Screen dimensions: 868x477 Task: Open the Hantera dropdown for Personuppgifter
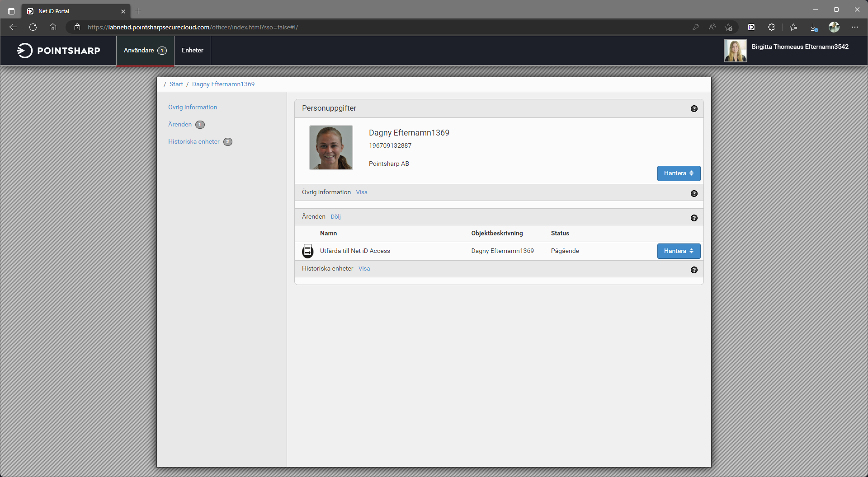pyautogui.click(x=679, y=173)
